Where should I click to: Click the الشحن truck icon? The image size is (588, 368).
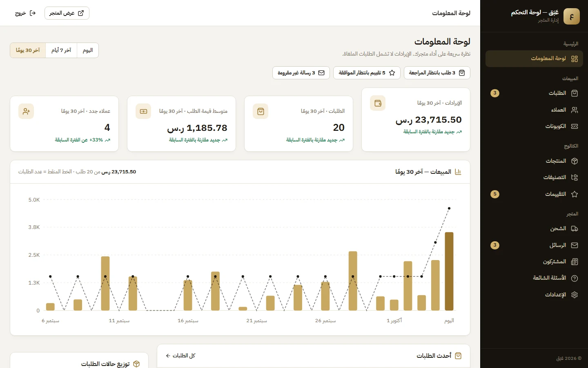pos(575,229)
